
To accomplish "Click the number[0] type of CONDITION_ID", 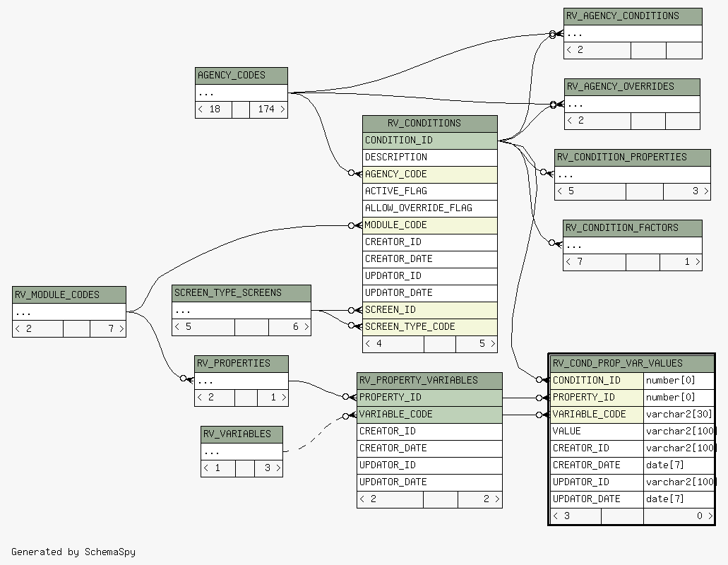I will (x=679, y=381).
